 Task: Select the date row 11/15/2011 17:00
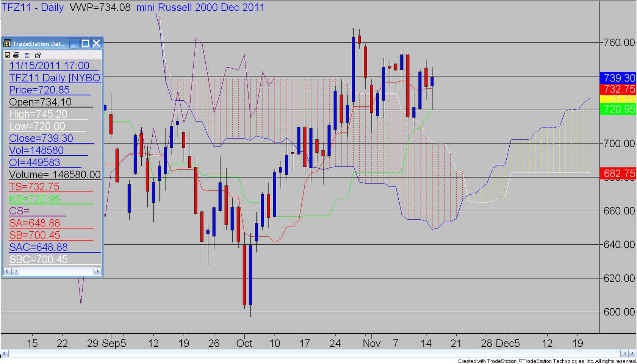(53, 66)
